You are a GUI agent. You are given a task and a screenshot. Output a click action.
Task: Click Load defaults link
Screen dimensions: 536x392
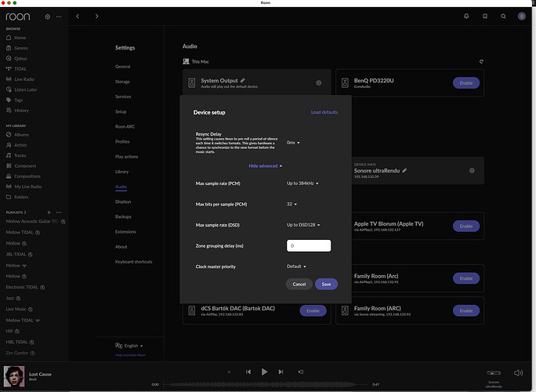pos(324,112)
